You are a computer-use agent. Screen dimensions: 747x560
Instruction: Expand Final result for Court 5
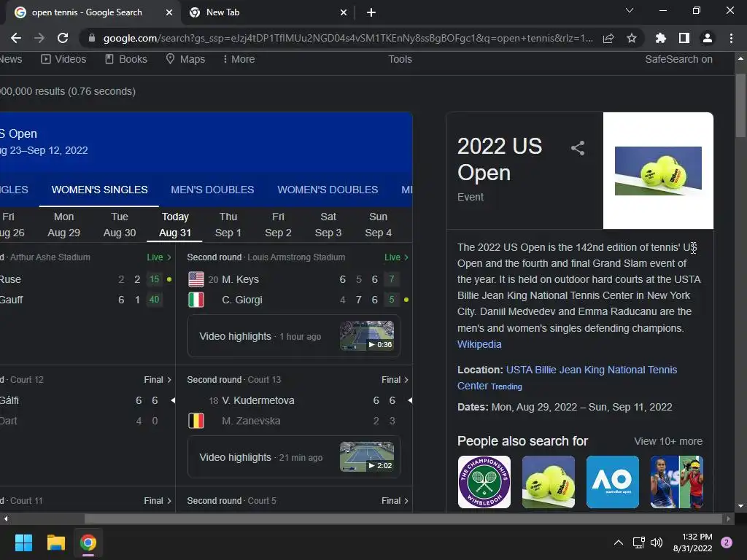(395, 500)
